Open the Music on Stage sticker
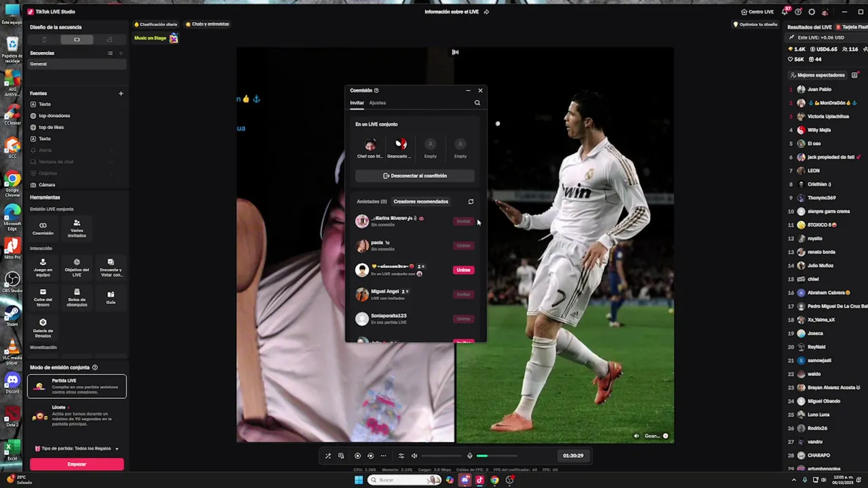Viewport: 868px width, 488px height. pyautogui.click(x=156, y=38)
